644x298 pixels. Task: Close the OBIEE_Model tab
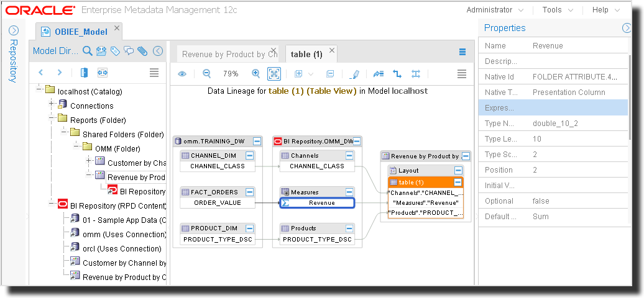coord(117,28)
